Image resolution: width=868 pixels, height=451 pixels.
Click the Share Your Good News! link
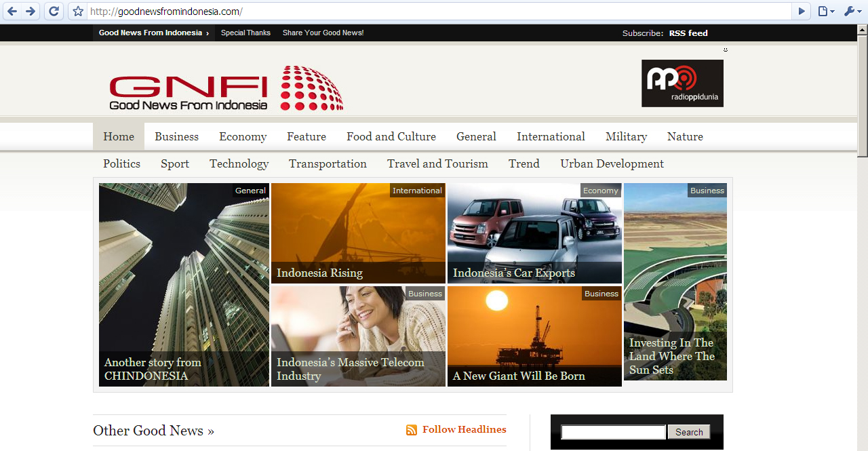[323, 33]
